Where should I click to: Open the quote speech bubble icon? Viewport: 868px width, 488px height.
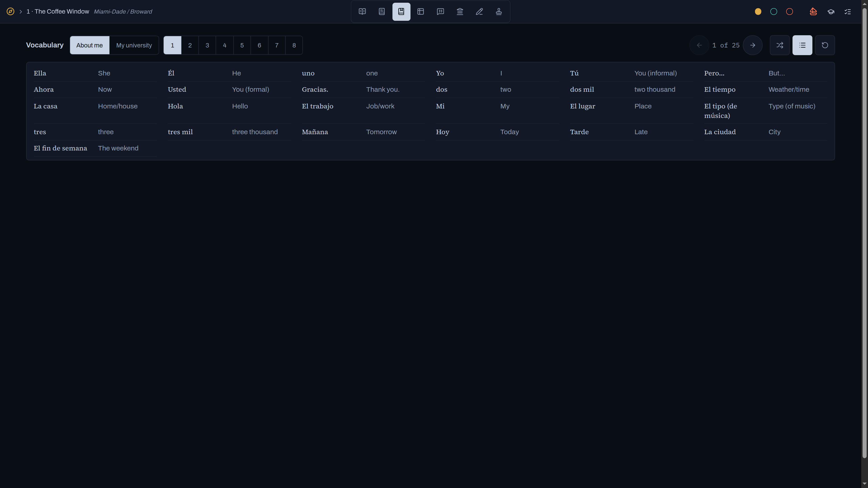click(x=440, y=12)
